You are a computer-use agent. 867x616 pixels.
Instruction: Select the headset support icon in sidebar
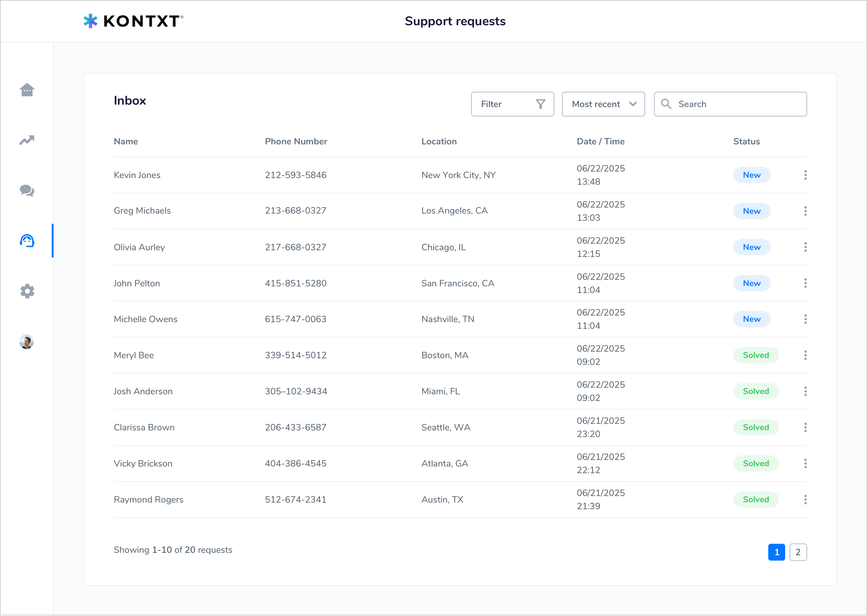pyautogui.click(x=27, y=240)
